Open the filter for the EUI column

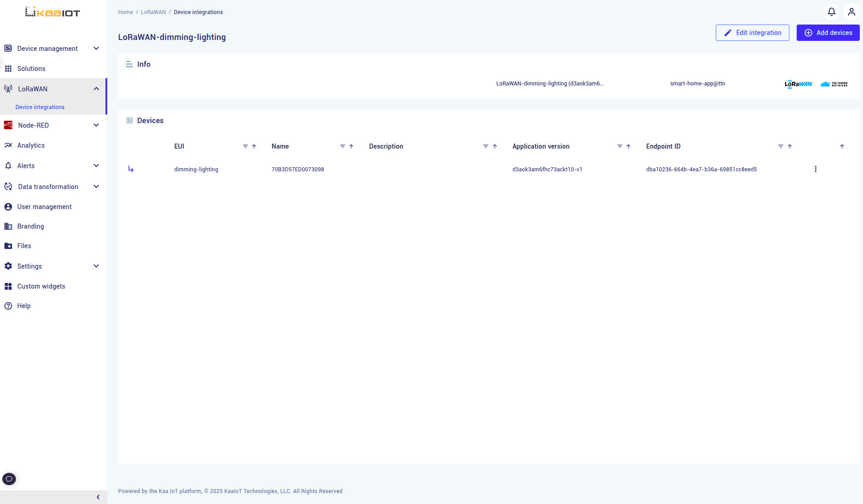coord(245,146)
